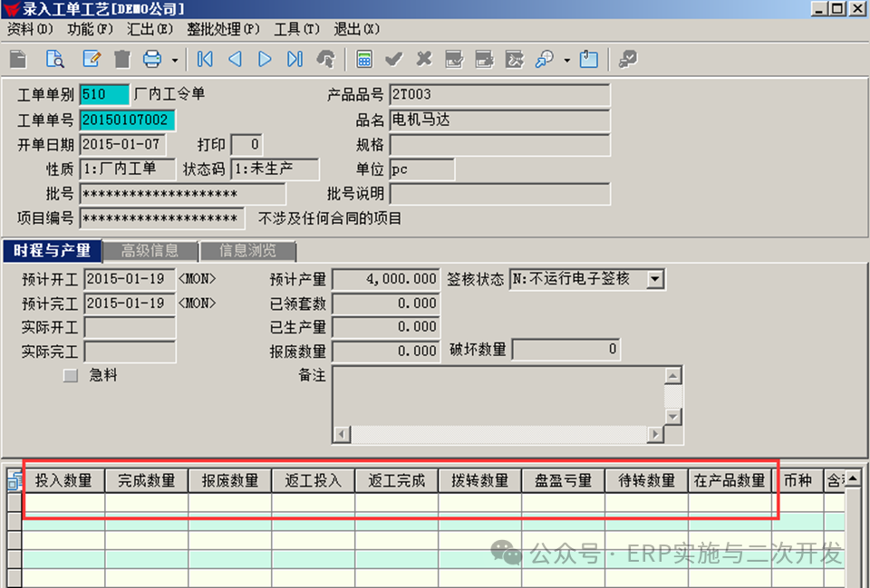This screenshot has height=588, width=870.
Task: Click the Edit record pencil icon
Action: click(x=92, y=60)
